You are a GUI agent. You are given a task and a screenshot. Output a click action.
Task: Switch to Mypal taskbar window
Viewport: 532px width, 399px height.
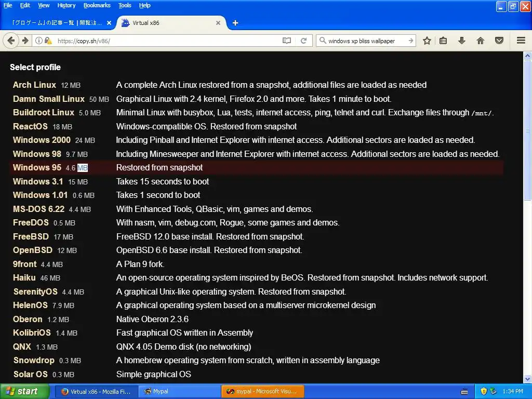click(180, 392)
